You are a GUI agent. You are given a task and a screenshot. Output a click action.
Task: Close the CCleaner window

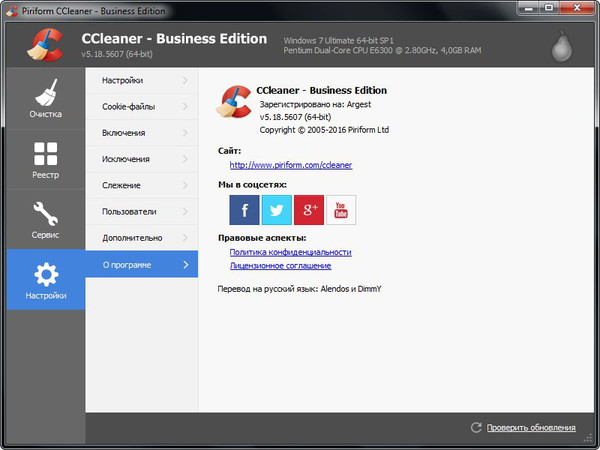[577, 8]
